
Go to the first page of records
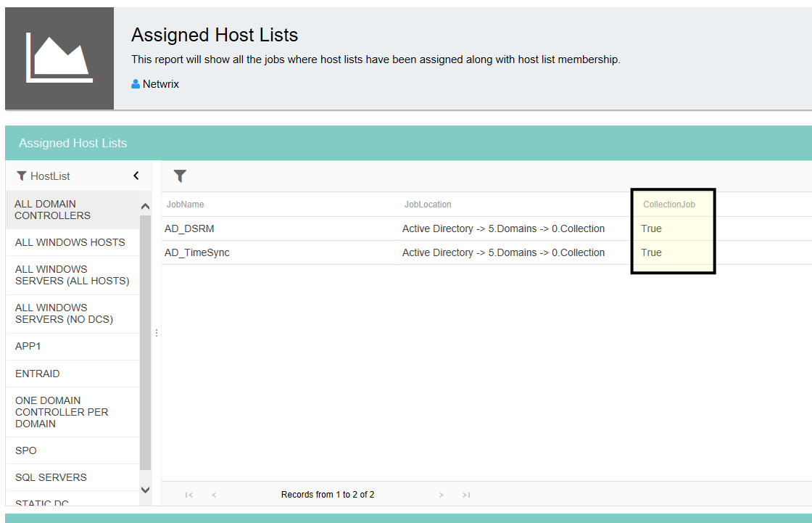[x=189, y=495]
